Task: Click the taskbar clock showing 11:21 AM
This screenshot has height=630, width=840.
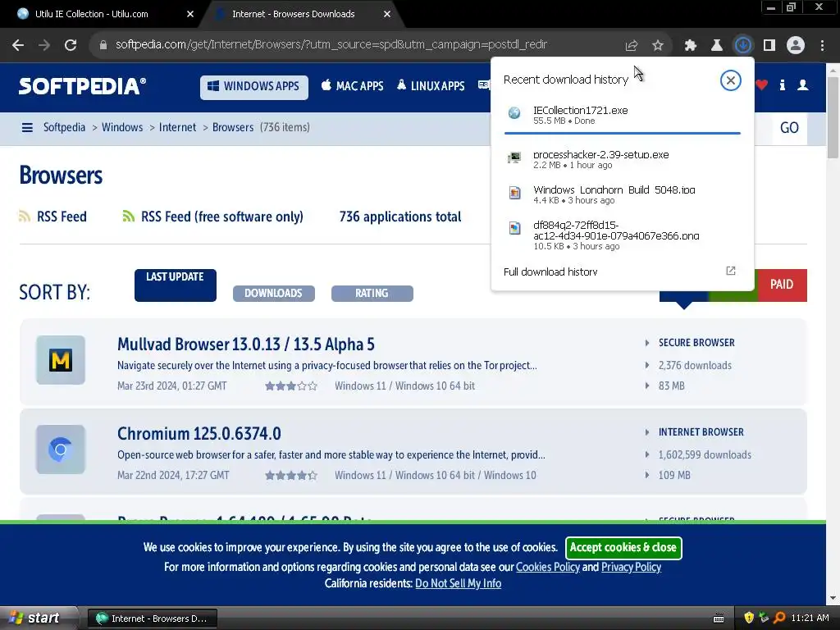Action: point(810,619)
